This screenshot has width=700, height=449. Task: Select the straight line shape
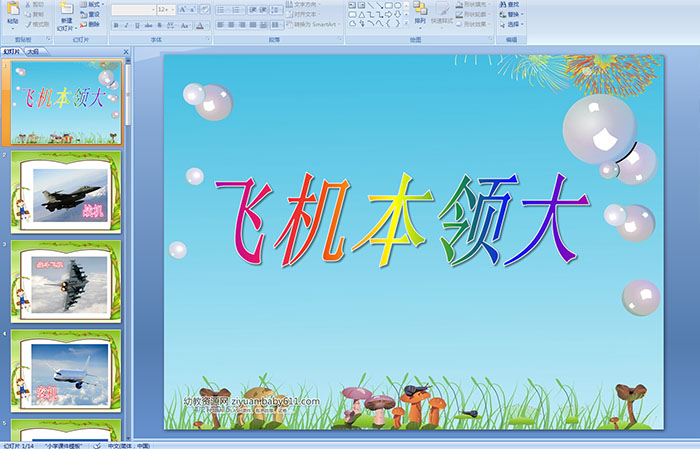[370, 5]
